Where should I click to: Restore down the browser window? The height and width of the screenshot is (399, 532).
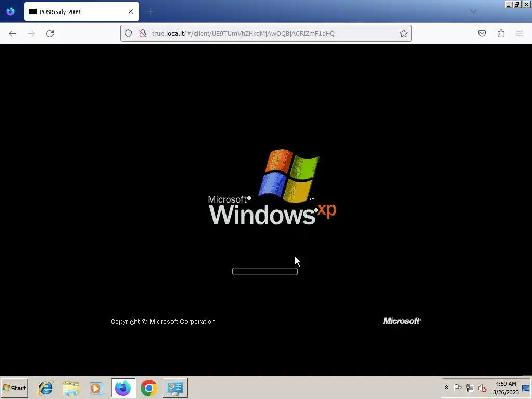[517, 4]
